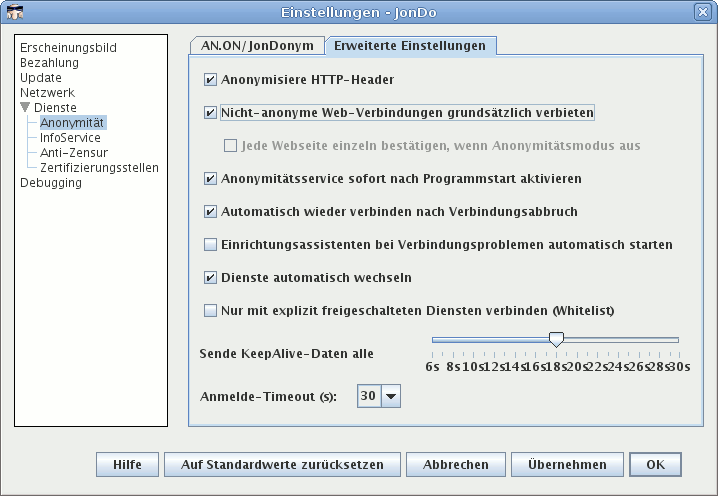Enable the Whitelist-only services checkbox
This screenshot has height=496, width=718.
pos(210,311)
